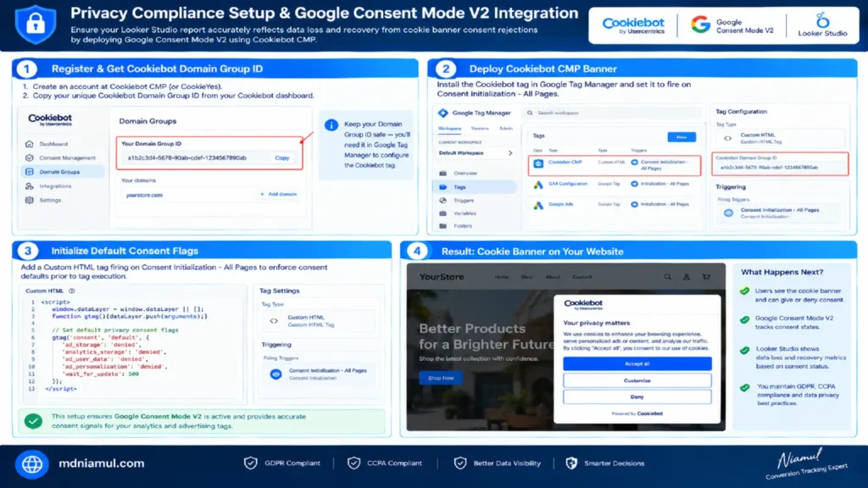Image resolution: width=868 pixels, height=488 pixels.
Task: Select the Domain Groups sidebar item
Action: coord(61,172)
